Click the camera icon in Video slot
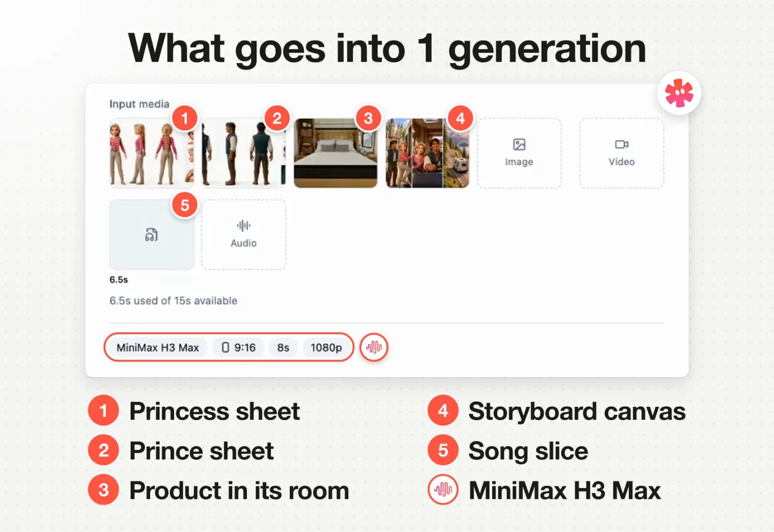774x532 pixels. coord(621,144)
